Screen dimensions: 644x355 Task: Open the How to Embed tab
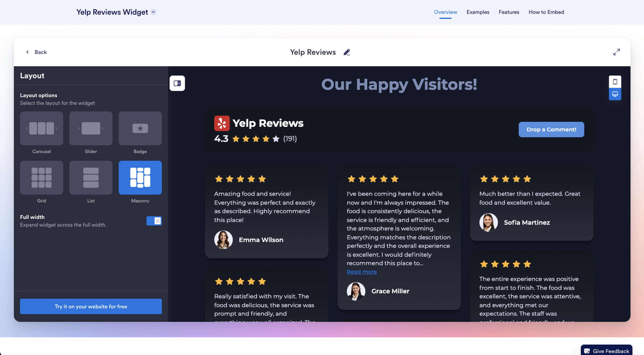pyautogui.click(x=546, y=12)
